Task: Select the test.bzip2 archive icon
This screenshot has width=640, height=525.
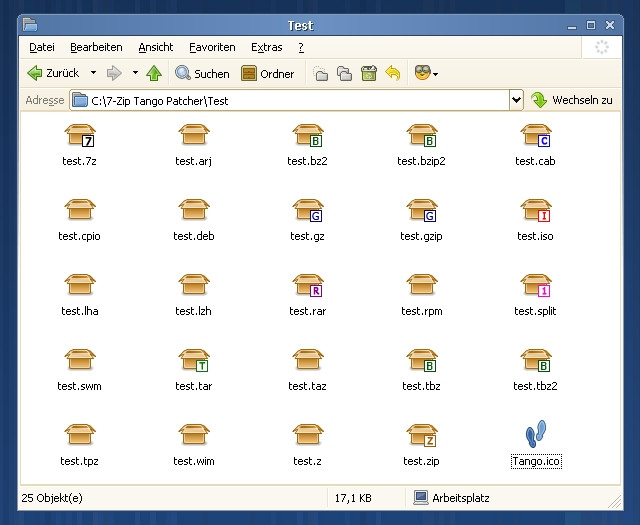Action: 422,136
